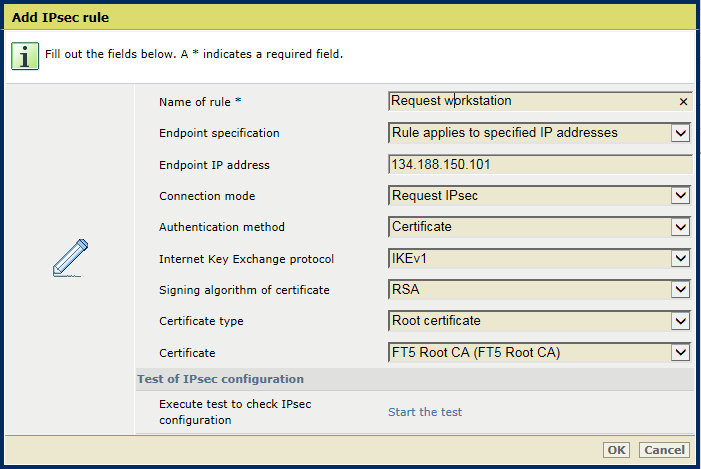The width and height of the screenshot is (701, 469).
Task: Clear the Name of rule field with X
Action: (x=683, y=102)
